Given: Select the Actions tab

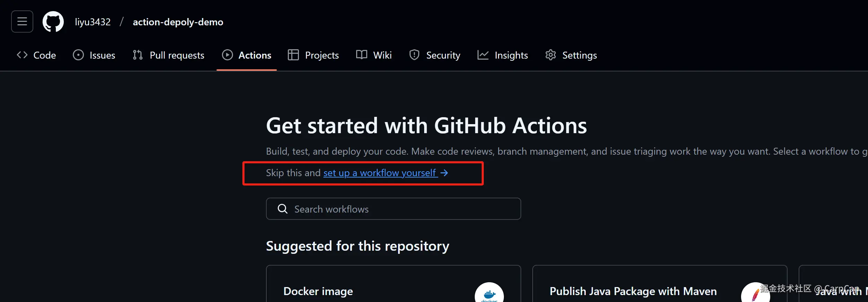Looking at the screenshot, I should [x=247, y=55].
